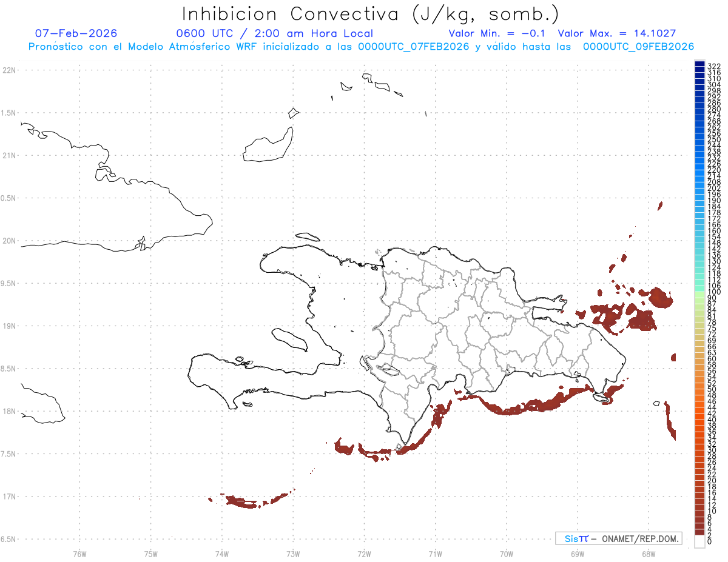This screenshot has width=728, height=562.
Task: Click the "21N" latitude label
Action: click(x=9, y=156)
